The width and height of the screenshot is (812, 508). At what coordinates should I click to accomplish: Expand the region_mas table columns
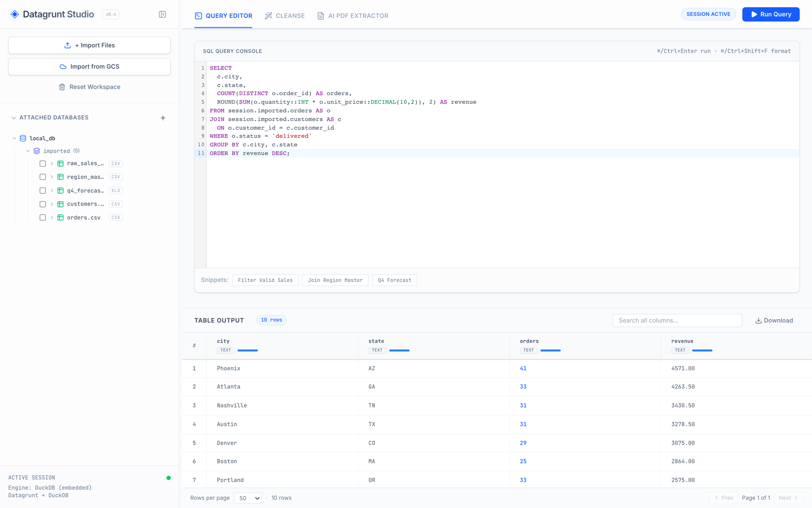(52, 177)
